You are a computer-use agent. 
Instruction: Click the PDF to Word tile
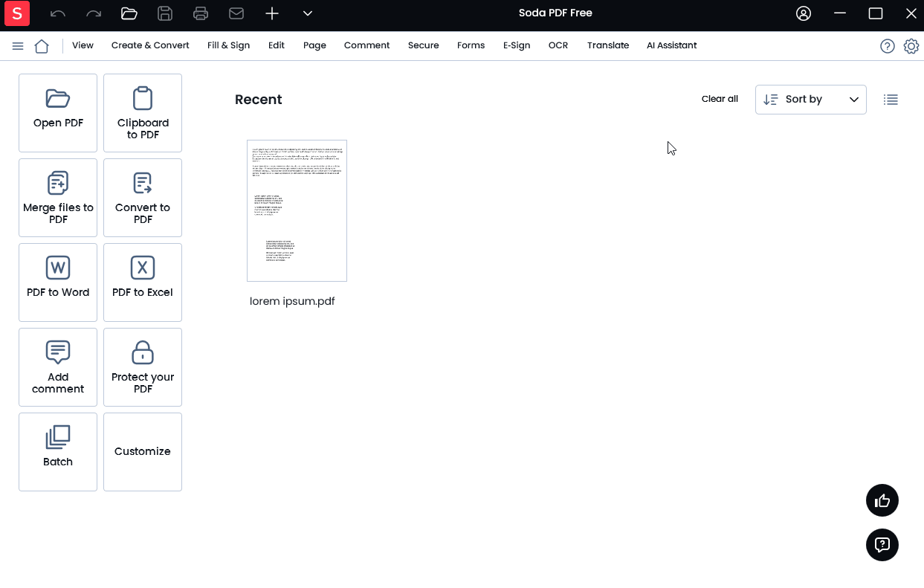coord(58,282)
